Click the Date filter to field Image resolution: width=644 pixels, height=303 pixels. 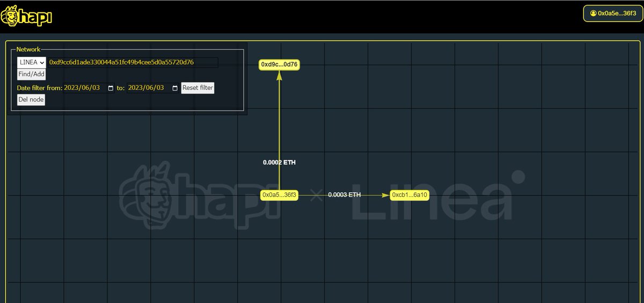point(153,88)
